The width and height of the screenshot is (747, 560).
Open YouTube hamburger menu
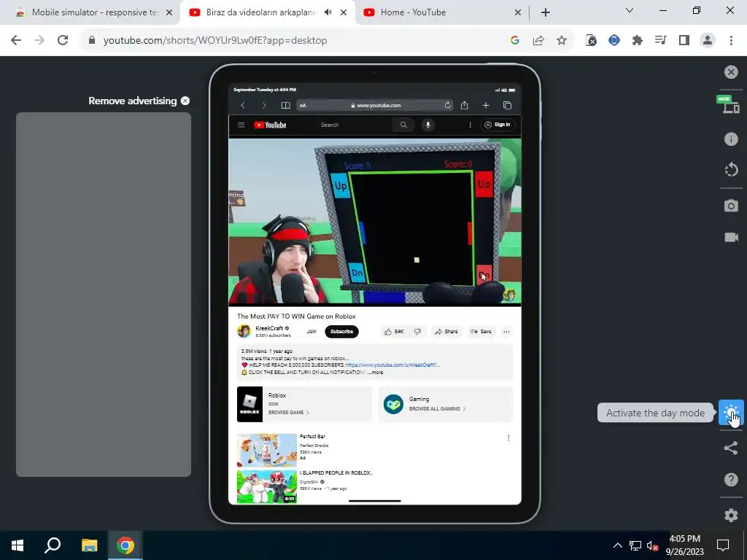pos(241,125)
